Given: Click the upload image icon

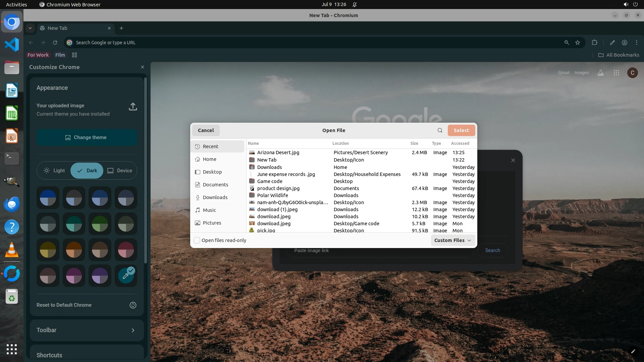Looking at the screenshot, I should click(133, 107).
